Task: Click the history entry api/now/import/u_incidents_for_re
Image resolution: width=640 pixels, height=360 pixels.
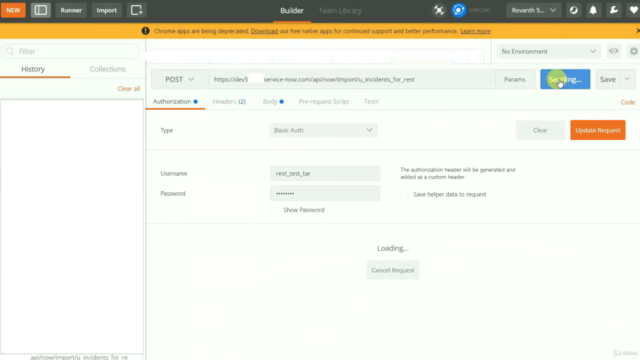Action: [79, 357]
